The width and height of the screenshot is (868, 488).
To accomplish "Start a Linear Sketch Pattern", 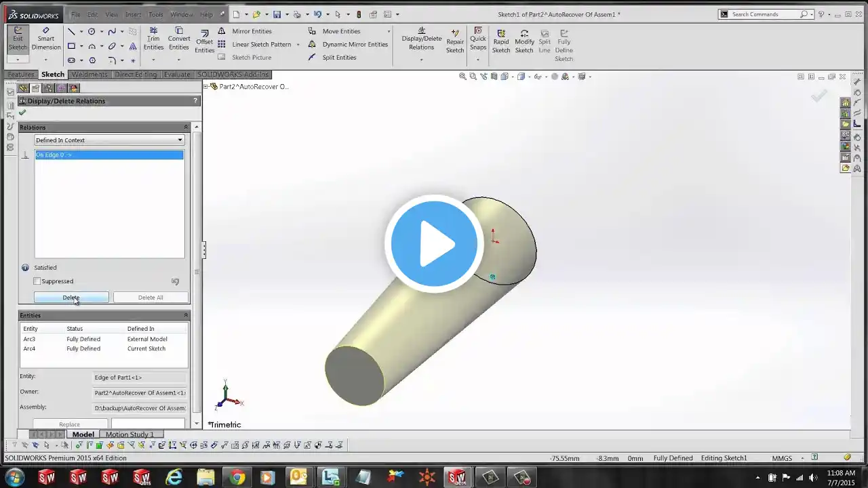I will point(254,45).
